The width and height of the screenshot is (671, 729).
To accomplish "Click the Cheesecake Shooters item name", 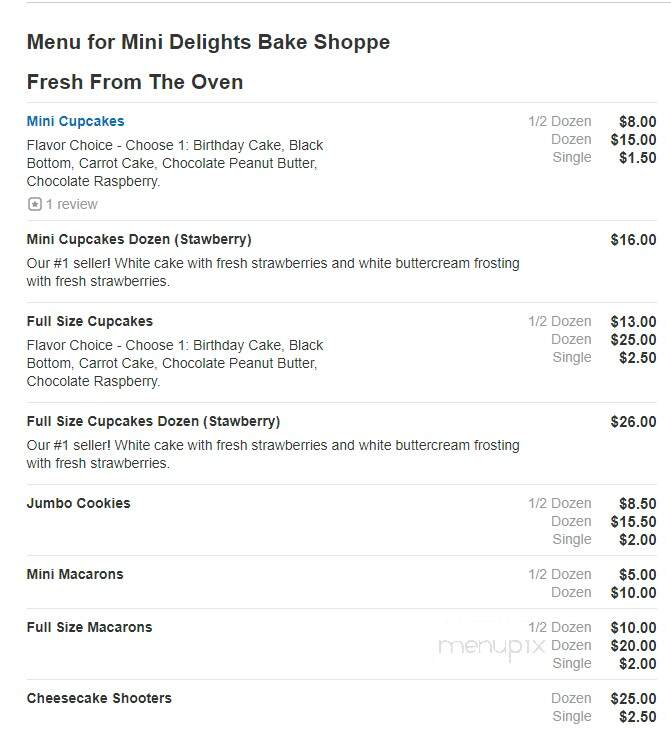I will (x=99, y=698).
